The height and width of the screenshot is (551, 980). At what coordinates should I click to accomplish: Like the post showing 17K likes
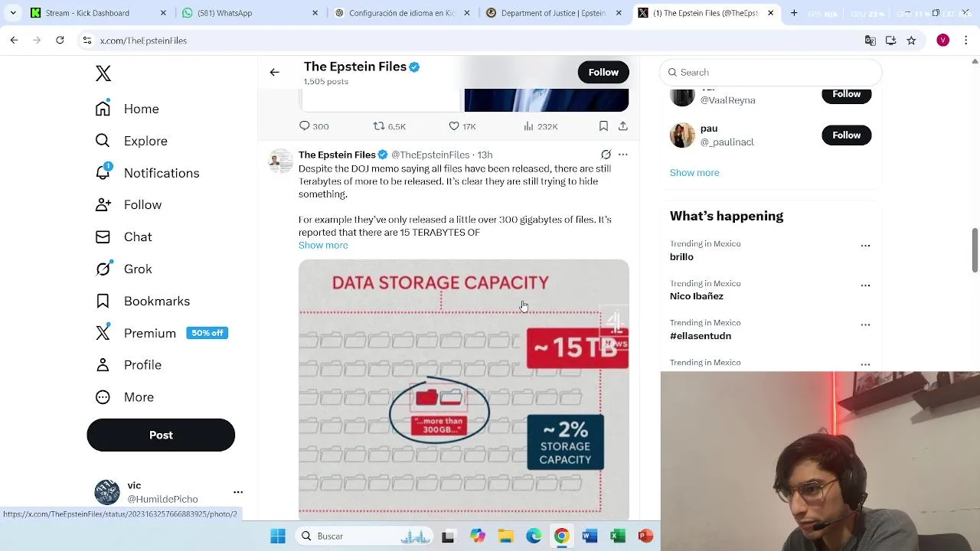click(462, 126)
